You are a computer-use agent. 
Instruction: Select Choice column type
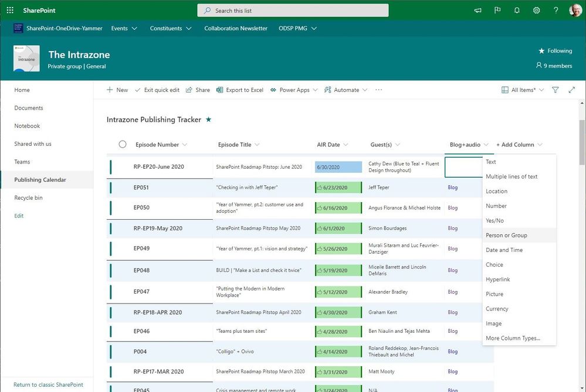(519, 265)
